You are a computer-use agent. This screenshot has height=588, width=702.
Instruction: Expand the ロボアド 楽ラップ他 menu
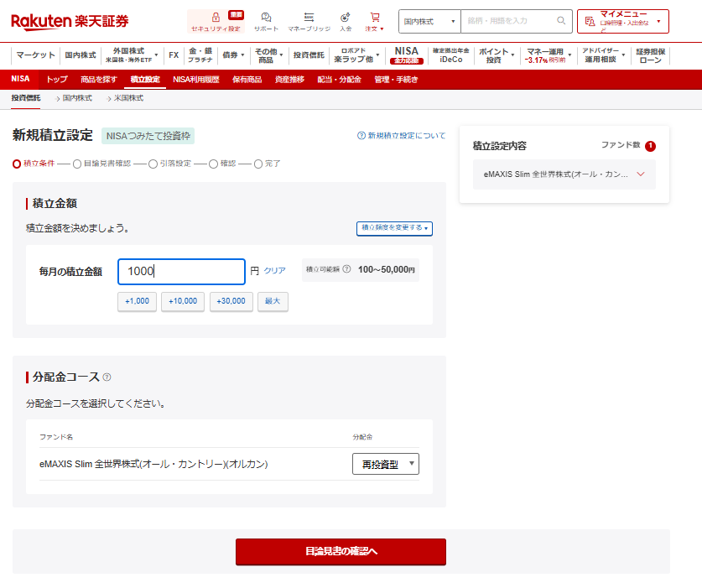[356, 55]
